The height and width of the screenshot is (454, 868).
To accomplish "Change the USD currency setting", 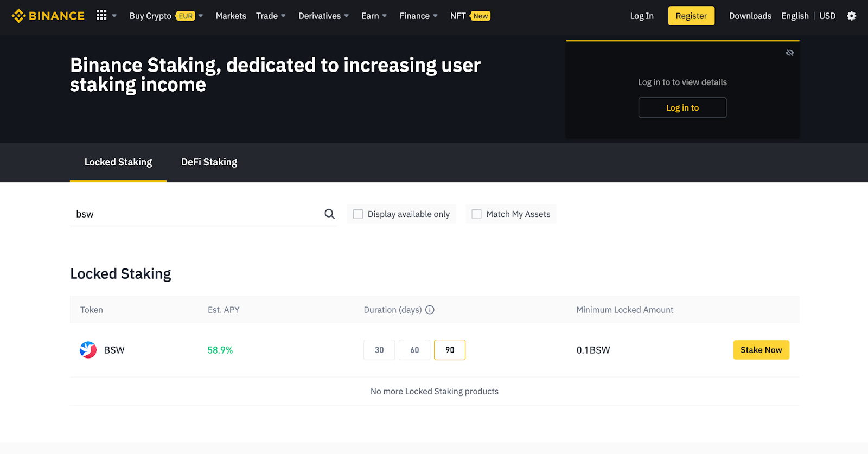I will [x=827, y=16].
